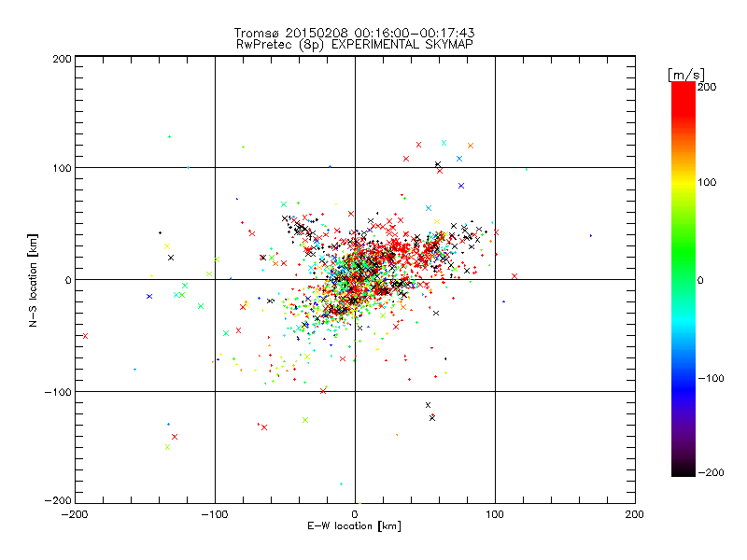This screenshot has width=747, height=560.
Task: Click the y-axis tick label "100"
Action: [x=62, y=168]
